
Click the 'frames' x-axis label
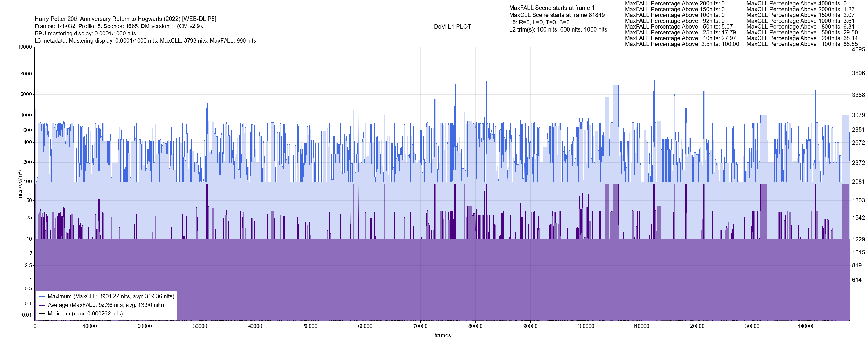[x=442, y=335]
